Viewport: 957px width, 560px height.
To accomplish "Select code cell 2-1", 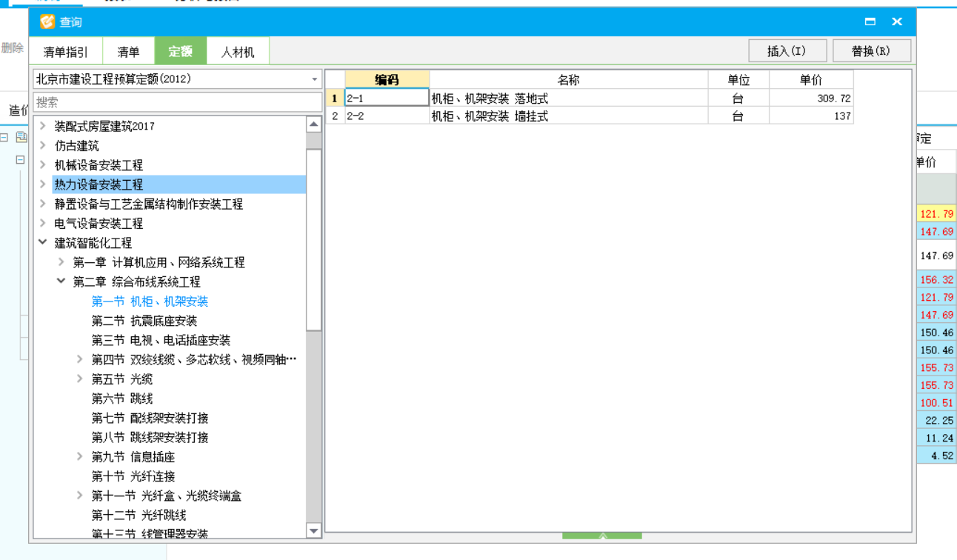I will pos(387,98).
